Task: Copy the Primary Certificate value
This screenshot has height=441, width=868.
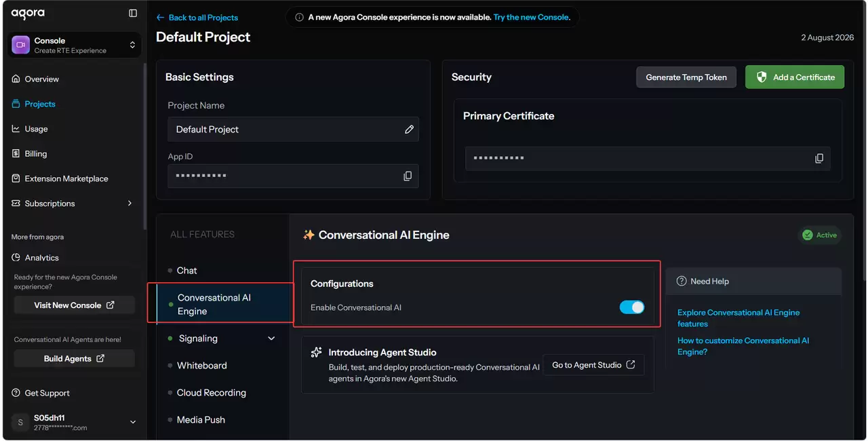Action: (819, 158)
